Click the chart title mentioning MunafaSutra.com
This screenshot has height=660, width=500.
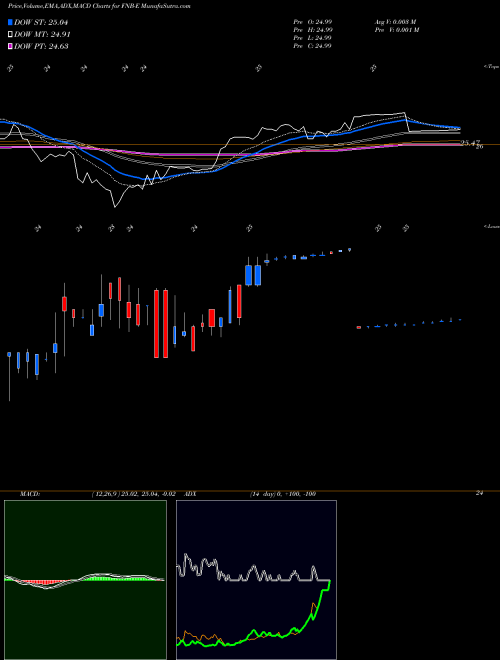point(99,7)
